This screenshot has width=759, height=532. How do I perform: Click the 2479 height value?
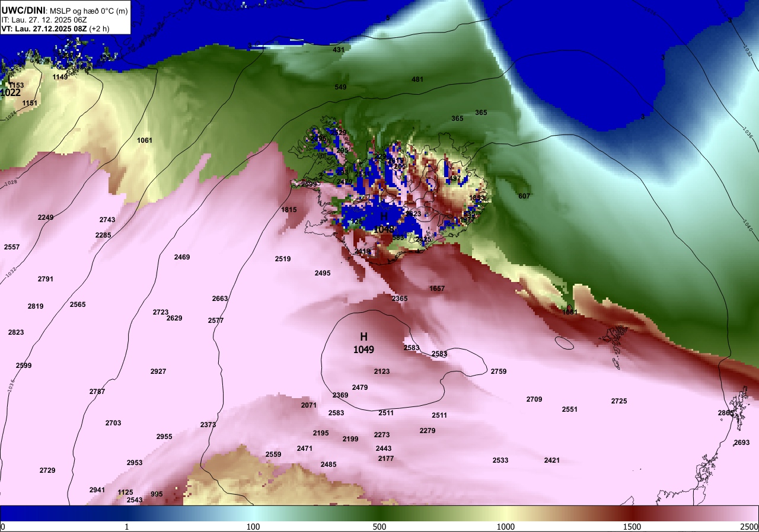360,387
